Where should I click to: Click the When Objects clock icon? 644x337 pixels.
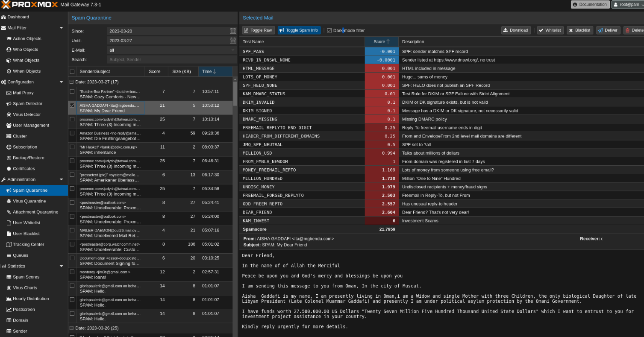[x=9, y=71]
